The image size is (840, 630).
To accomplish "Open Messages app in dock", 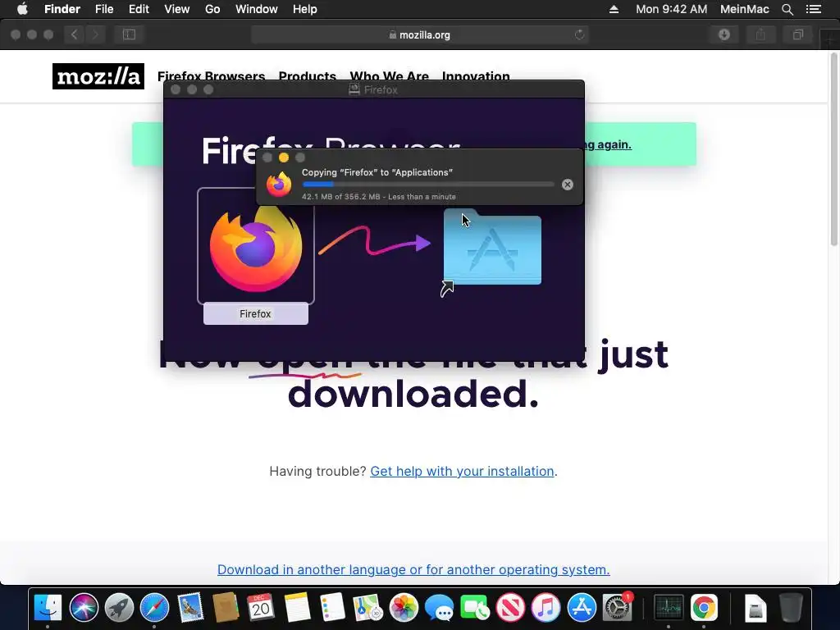I will pyautogui.click(x=439, y=608).
